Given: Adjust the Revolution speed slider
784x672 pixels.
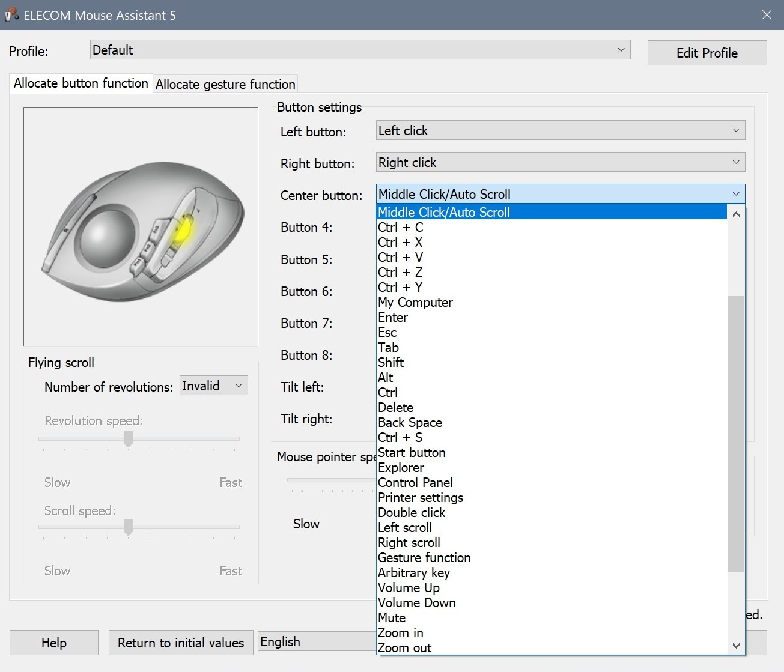Looking at the screenshot, I should click(128, 439).
